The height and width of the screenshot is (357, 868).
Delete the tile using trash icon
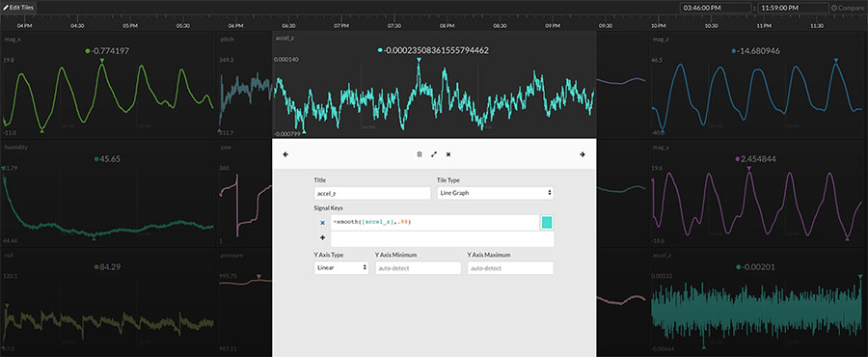(420, 154)
